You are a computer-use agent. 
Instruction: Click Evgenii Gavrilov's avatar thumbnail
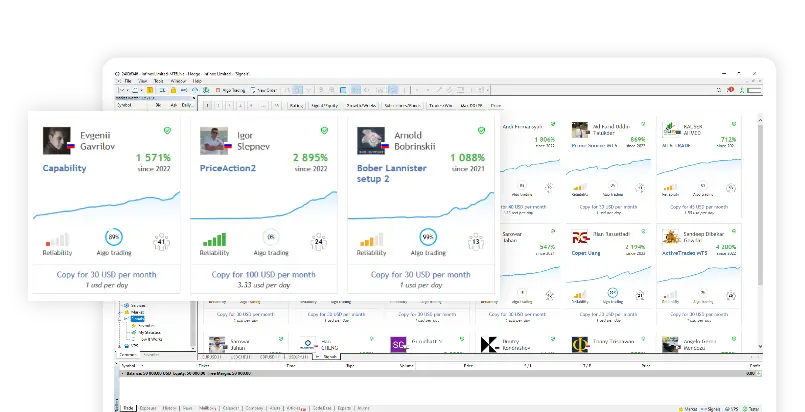57,140
